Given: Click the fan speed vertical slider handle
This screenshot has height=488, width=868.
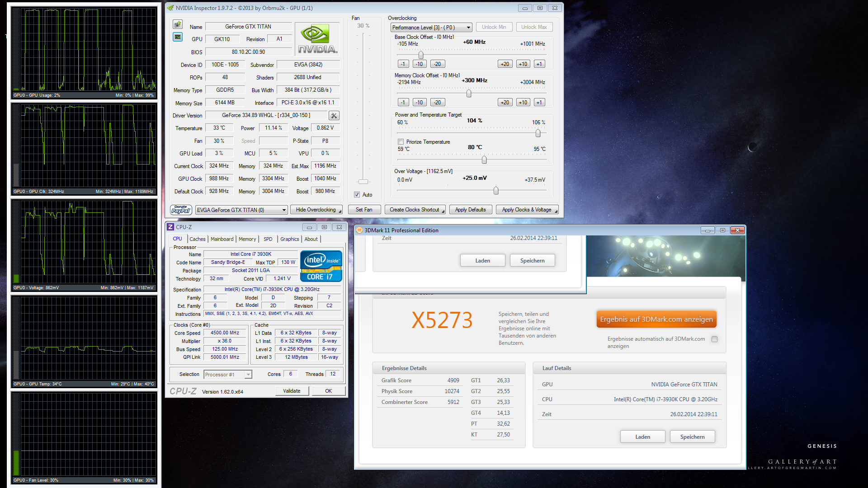Looking at the screenshot, I should tap(363, 182).
